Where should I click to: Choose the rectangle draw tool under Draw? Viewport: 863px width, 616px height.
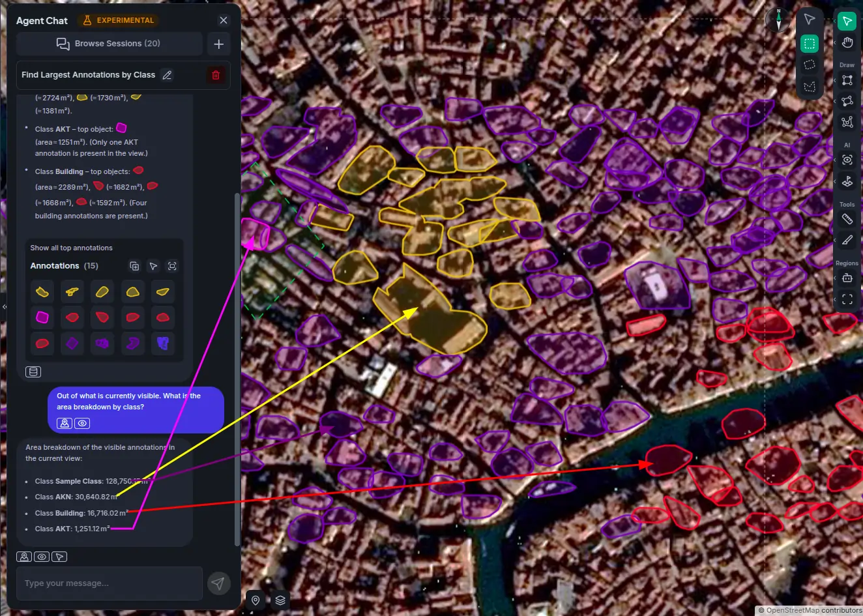847,80
